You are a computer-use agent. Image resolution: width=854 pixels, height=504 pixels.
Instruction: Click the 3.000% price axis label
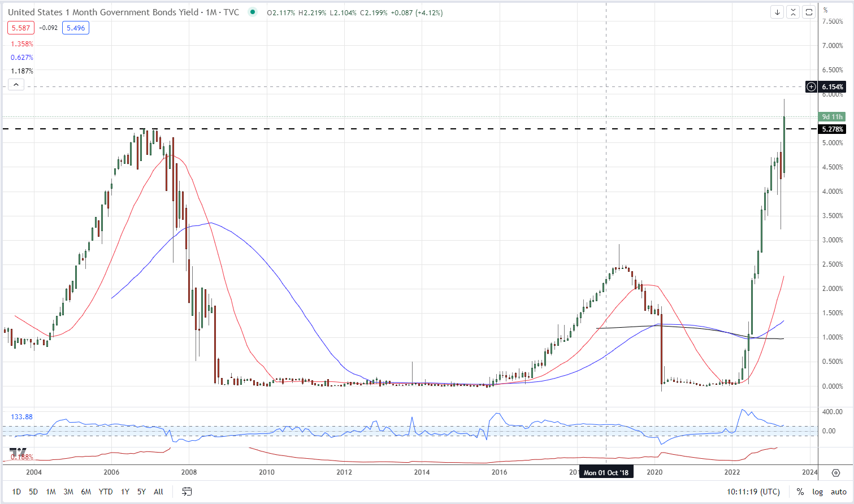click(833, 240)
